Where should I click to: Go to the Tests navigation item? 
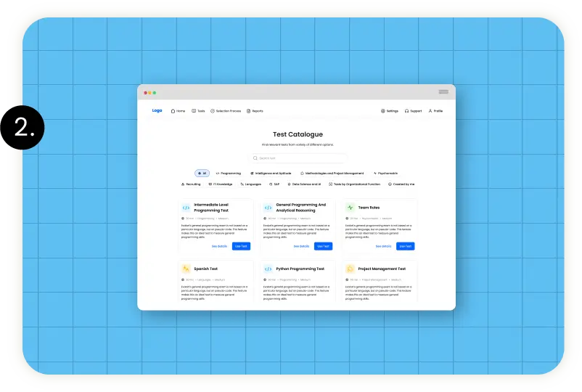tap(198, 111)
